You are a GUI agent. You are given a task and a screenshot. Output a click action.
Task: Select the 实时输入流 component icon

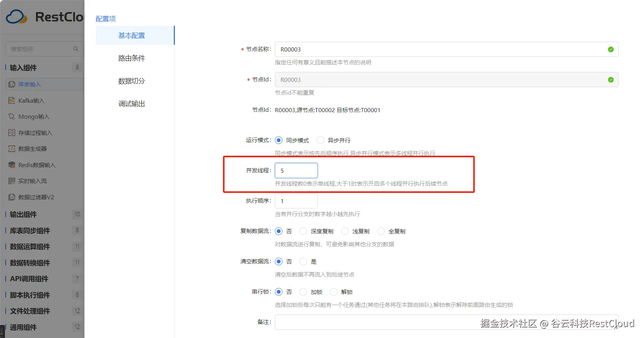coord(12,181)
